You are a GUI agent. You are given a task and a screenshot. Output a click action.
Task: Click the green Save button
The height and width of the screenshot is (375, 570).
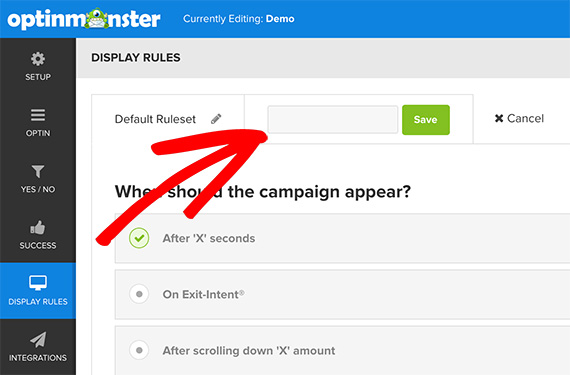[x=426, y=120]
